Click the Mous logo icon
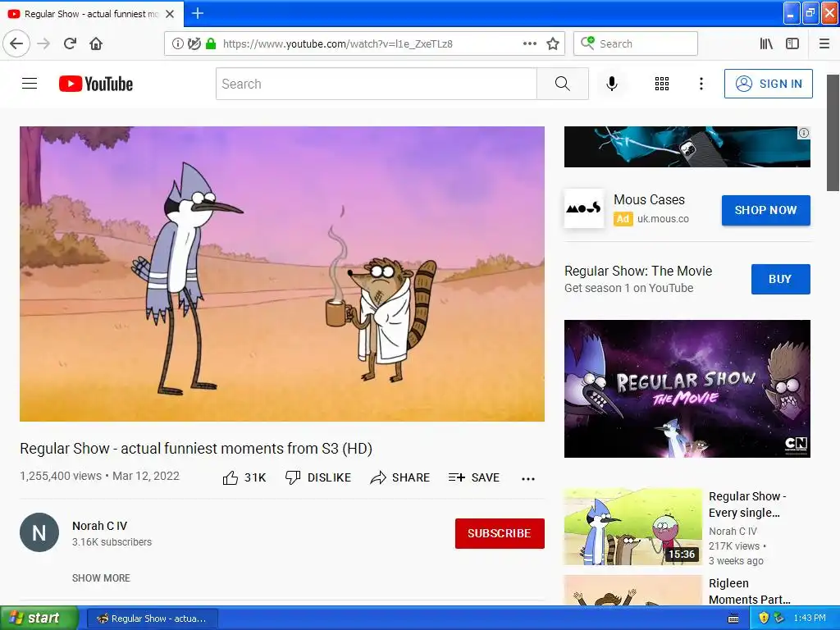Image resolution: width=840 pixels, height=630 pixels. 584,209
